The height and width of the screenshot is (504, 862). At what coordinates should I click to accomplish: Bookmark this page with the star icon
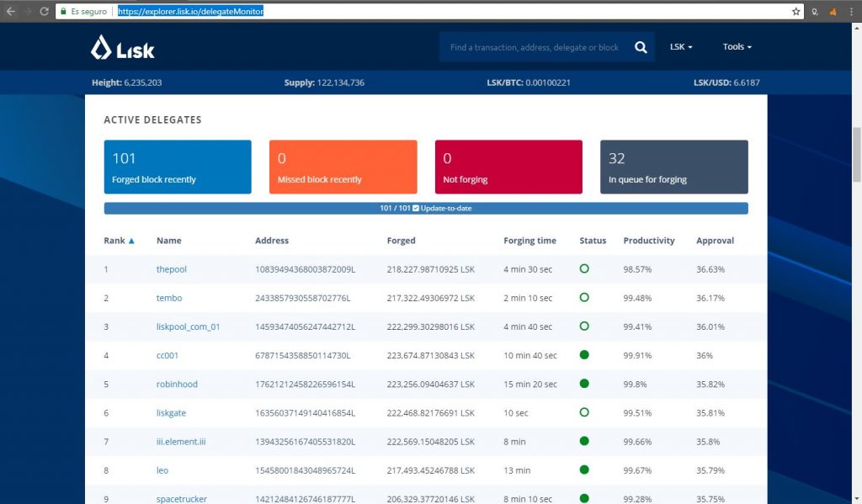(x=795, y=11)
